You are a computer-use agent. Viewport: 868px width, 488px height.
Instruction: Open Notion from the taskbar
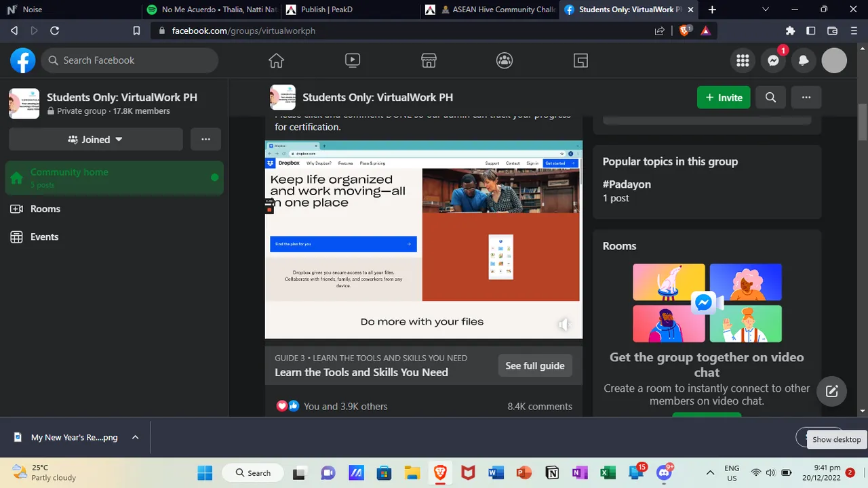coord(552,472)
